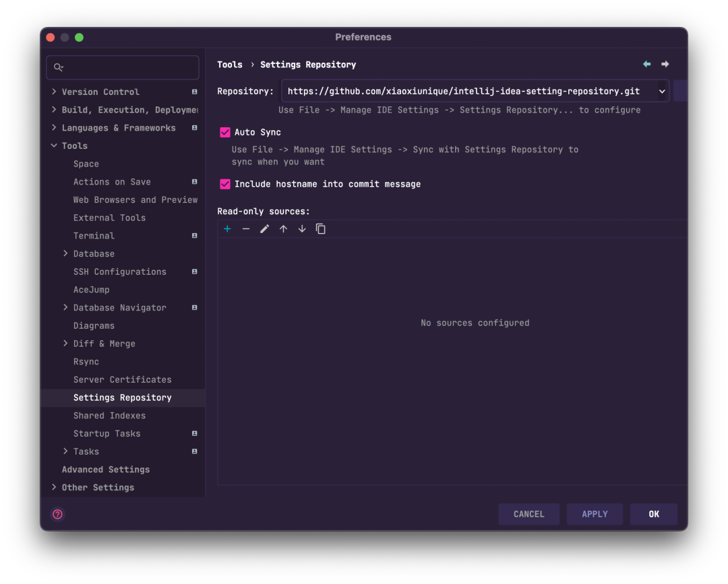The image size is (728, 584).
Task: Go back using the left arrow
Action: pyautogui.click(x=646, y=63)
